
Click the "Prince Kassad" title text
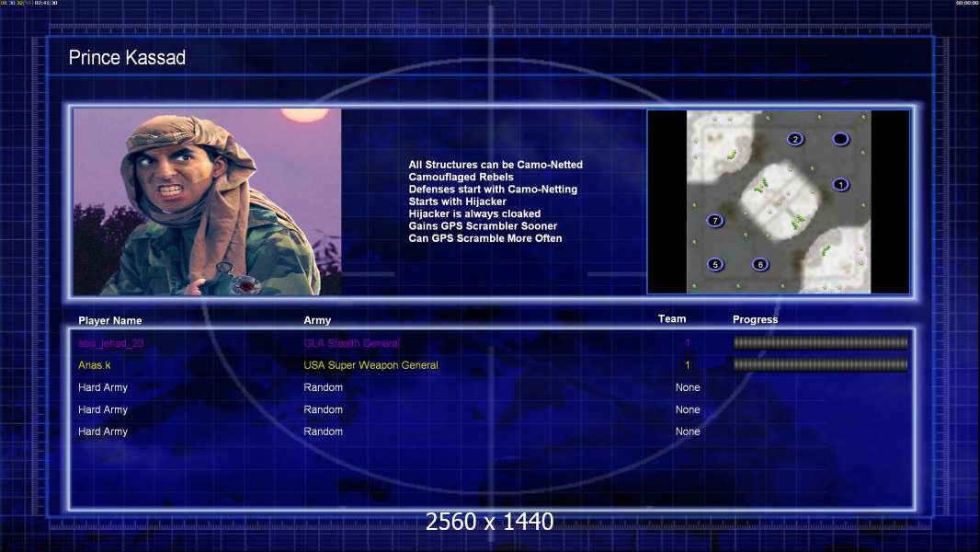(x=127, y=58)
